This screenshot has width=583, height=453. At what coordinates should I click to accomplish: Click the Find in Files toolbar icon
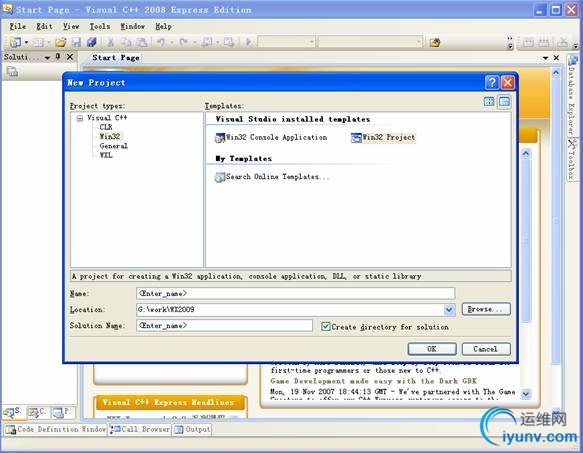435,42
